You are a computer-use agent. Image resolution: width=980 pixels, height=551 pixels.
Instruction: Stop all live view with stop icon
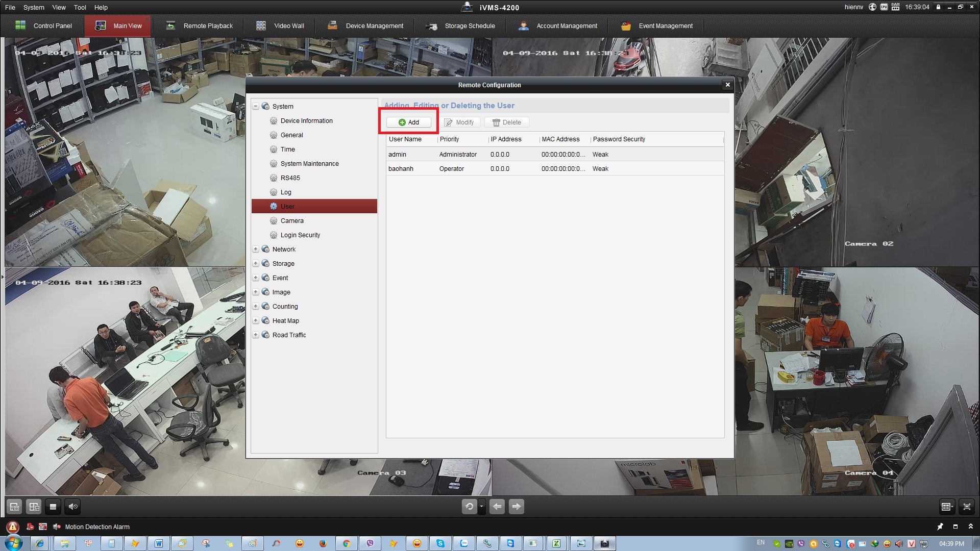point(53,507)
